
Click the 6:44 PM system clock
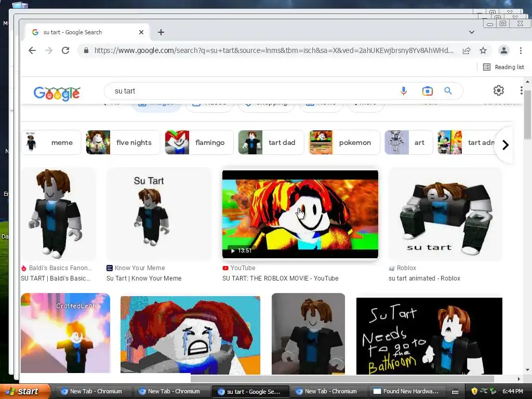[513, 391]
